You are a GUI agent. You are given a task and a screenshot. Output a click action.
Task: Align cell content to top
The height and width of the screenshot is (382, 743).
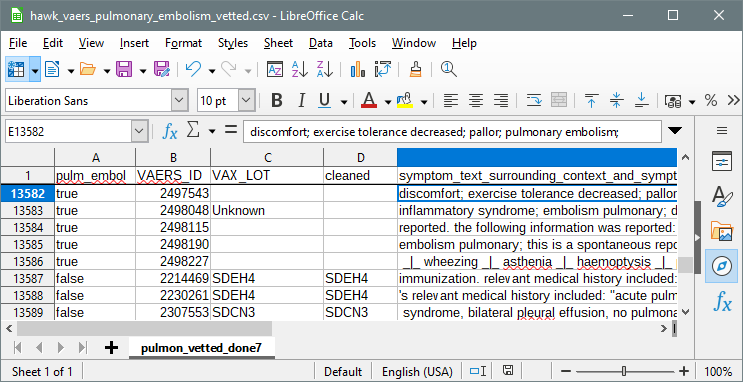(591, 100)
